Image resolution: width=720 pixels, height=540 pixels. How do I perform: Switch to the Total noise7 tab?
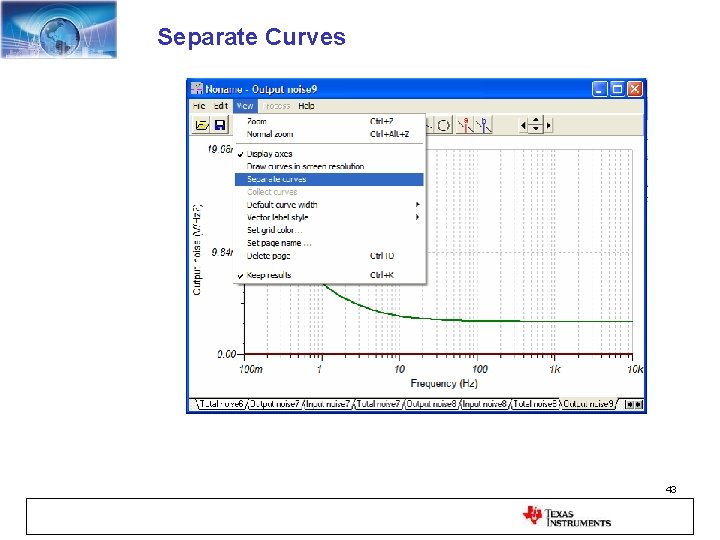[x=379, y=404]
